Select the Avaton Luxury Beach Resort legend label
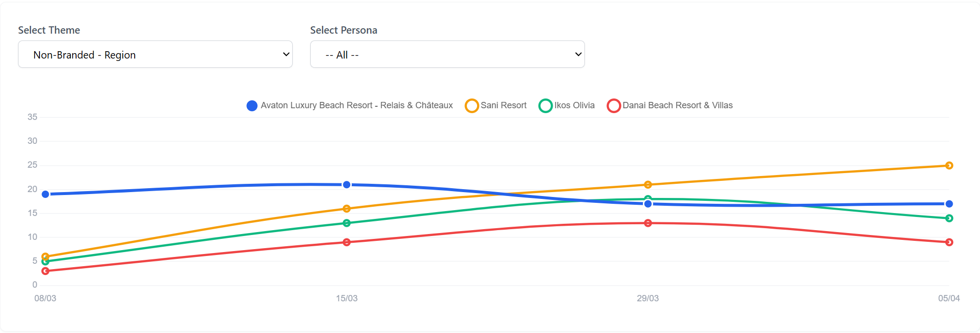The height and width of the screenshot is (333, 980). click(357, 105)
